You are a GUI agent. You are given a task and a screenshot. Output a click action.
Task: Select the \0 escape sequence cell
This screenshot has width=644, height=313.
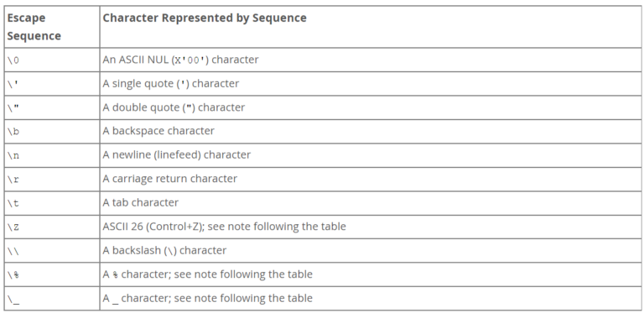click(x=52, y=60)
